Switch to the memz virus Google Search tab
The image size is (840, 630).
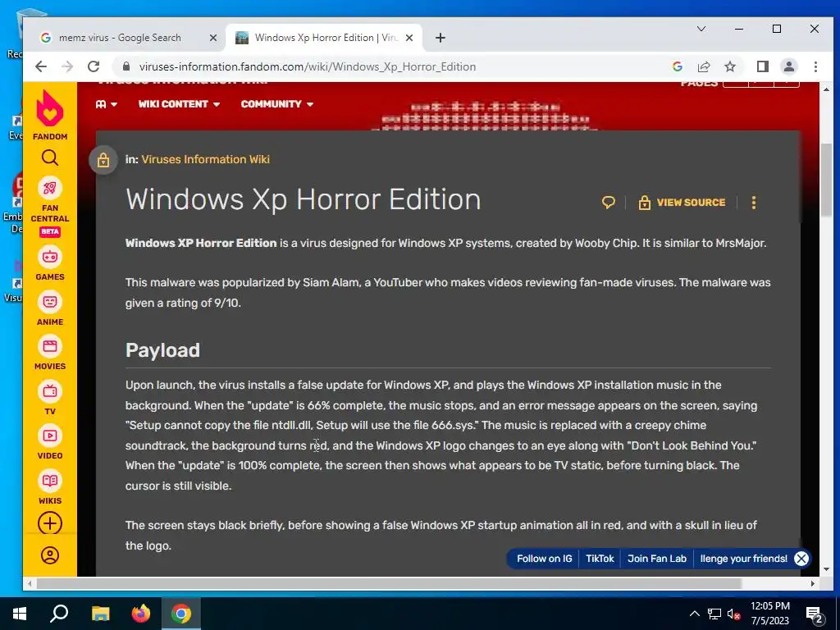click(x=120, y=38)
